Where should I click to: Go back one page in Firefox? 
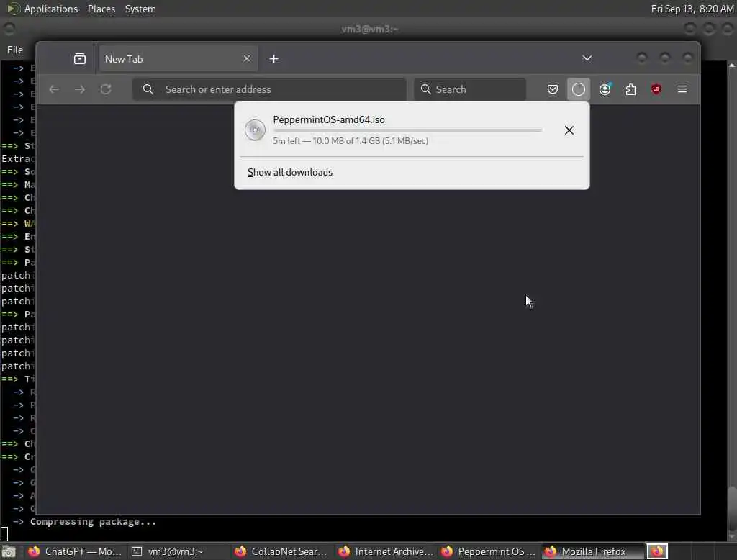54,89
